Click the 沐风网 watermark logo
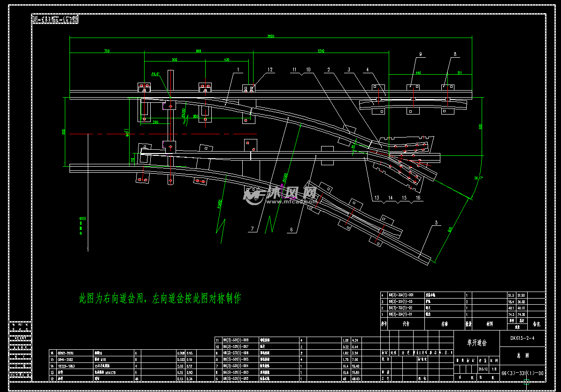561x392 pixels. click(281, 194)
